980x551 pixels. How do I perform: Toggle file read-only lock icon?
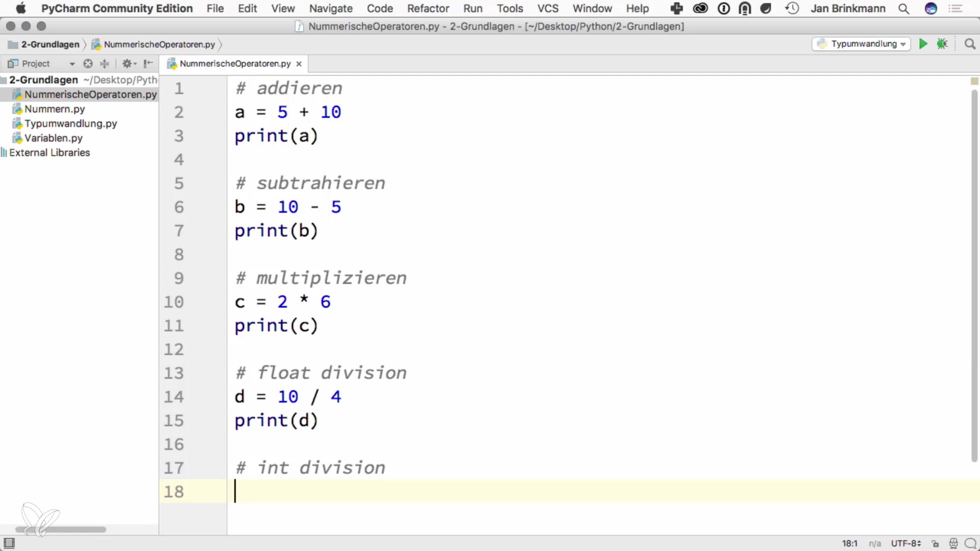coord(935,543)
